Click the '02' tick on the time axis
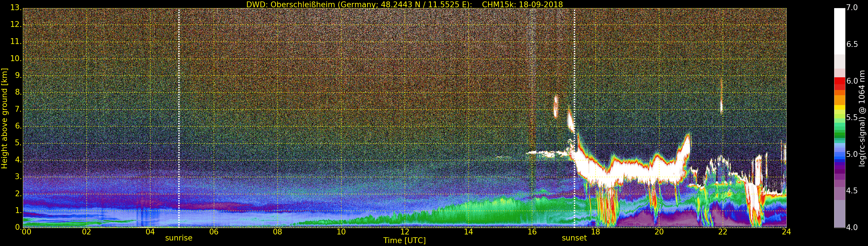This screenshot has width=868, height=246. [x=87, y=232]
